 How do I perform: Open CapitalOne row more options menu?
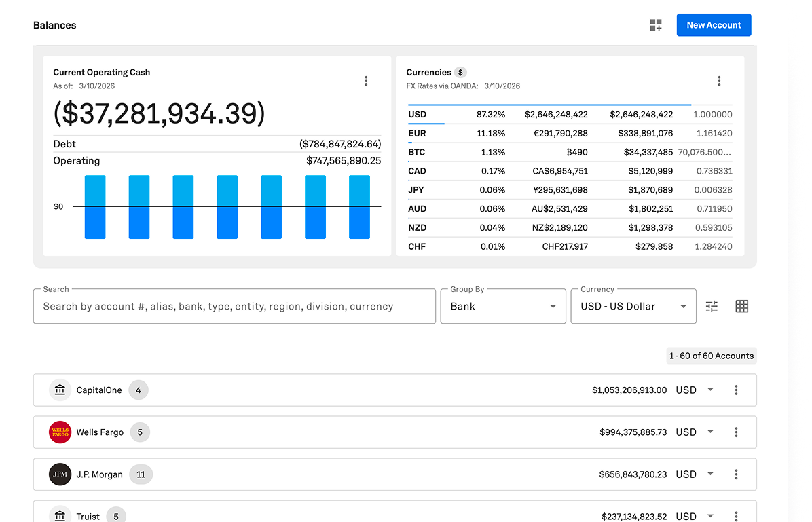pyautogui.click(x=736, y=390)
